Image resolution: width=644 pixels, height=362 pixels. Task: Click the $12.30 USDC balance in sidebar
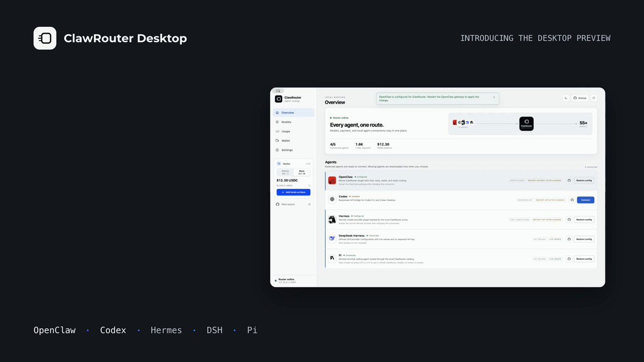(x=287, y=180)
